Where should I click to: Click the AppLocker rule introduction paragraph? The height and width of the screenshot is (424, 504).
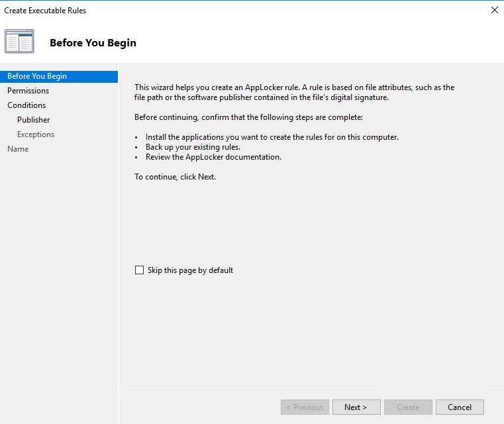click(x=294, y=92)
